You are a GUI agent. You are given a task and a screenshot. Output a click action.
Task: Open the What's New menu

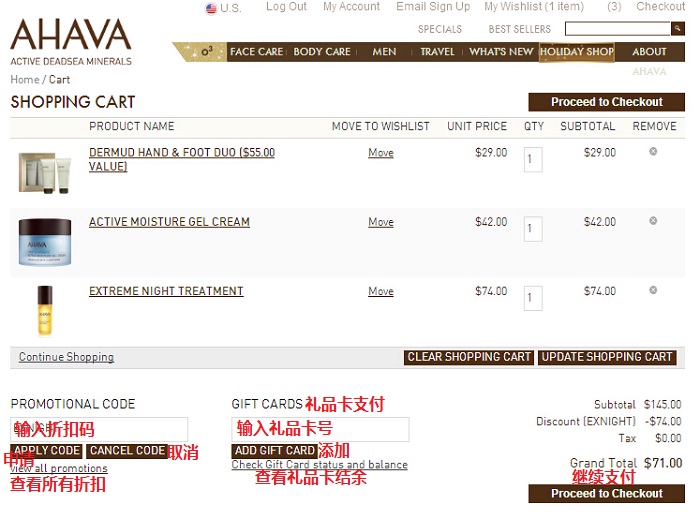pos(501,52)
